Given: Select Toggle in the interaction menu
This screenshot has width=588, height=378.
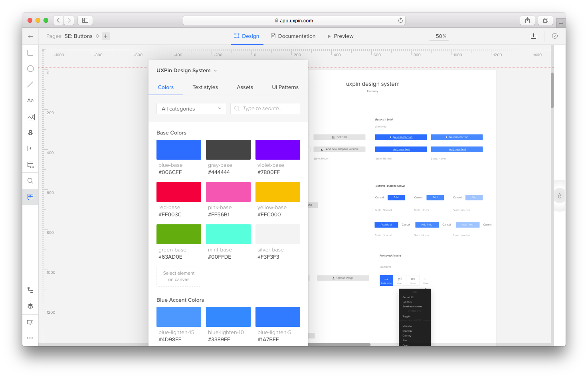Looking at the screenshot, I should coord(406,317).
